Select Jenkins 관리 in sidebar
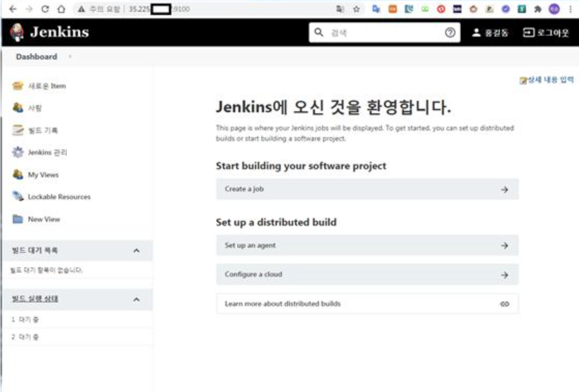Screen dimensions: 579x392 pyautogui.click(x=48, y=152)
